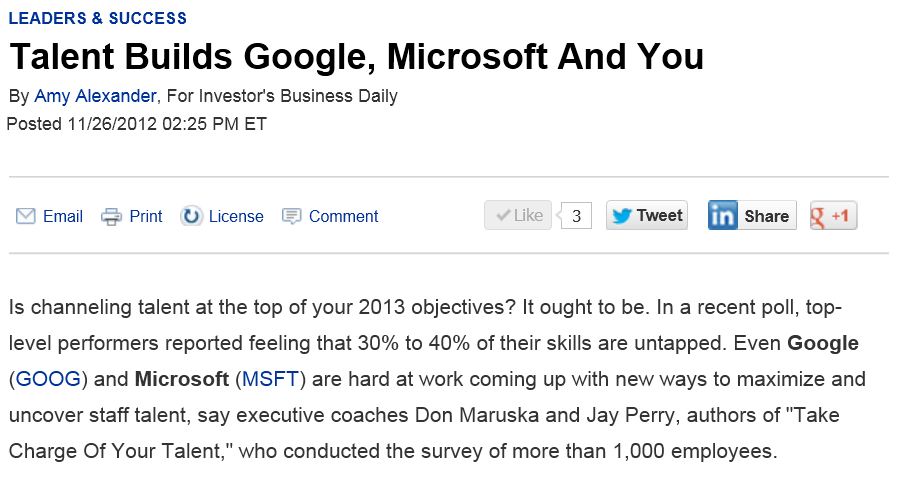
Task: Open the GOOG ticker link
Action: 48,379
